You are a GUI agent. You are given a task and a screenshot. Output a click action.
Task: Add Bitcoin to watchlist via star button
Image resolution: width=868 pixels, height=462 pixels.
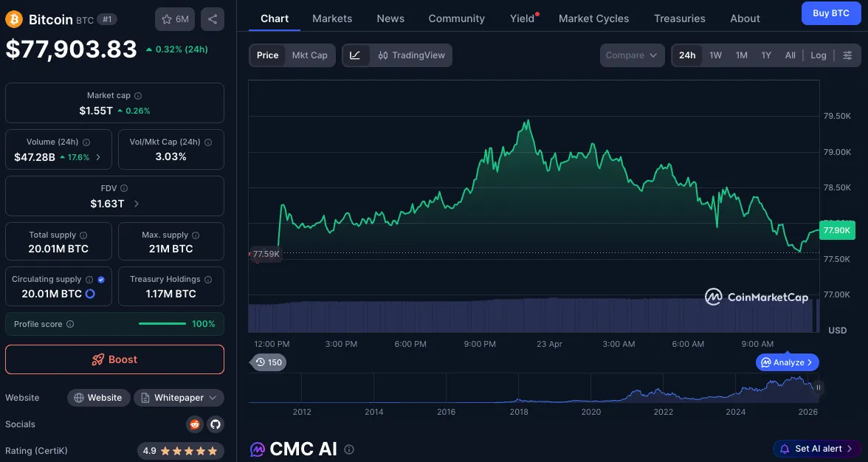tap(175, 19)
